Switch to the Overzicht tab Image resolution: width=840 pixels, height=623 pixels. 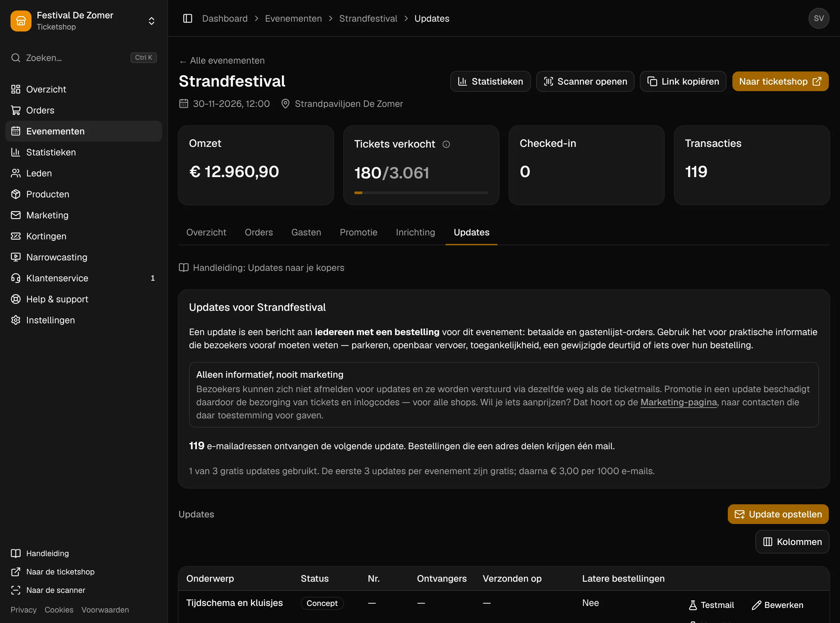pyautogui.click(x=206, y=232)
